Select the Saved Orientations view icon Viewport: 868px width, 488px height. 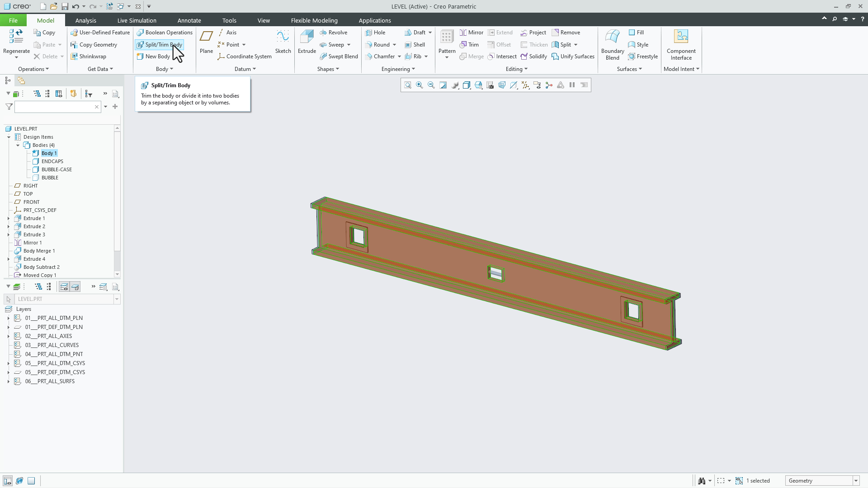[x=467, y=84]
